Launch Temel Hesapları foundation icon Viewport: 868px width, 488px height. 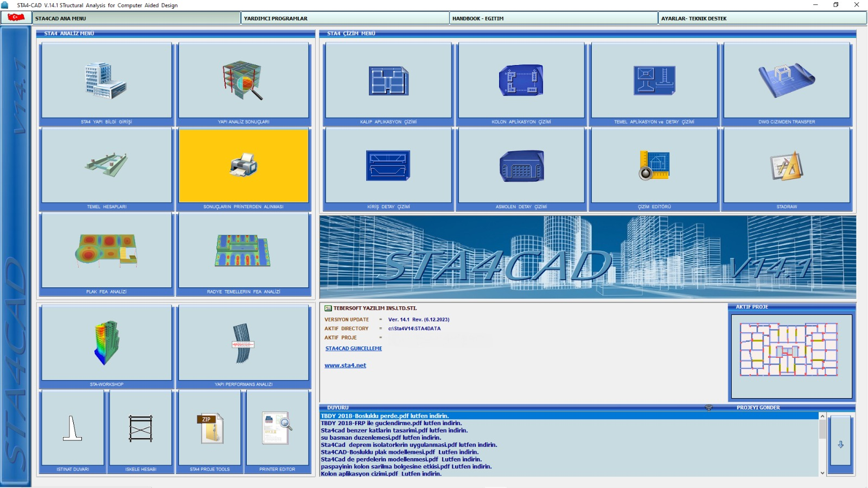(106, 165)
